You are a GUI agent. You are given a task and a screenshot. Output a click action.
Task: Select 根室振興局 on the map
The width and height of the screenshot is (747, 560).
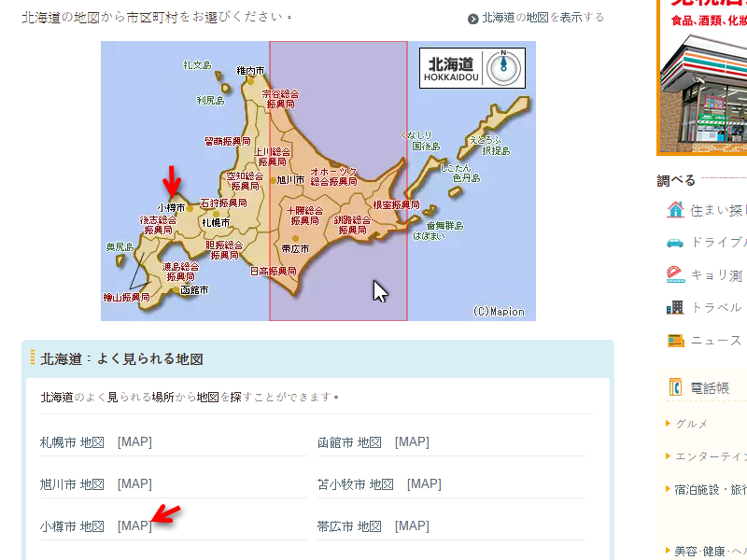tap(396, 204)
